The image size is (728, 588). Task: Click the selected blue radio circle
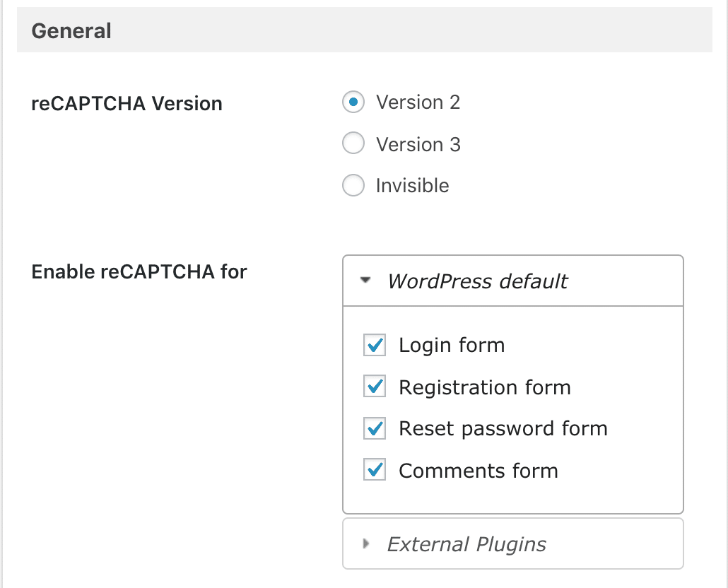click(353, 102)
